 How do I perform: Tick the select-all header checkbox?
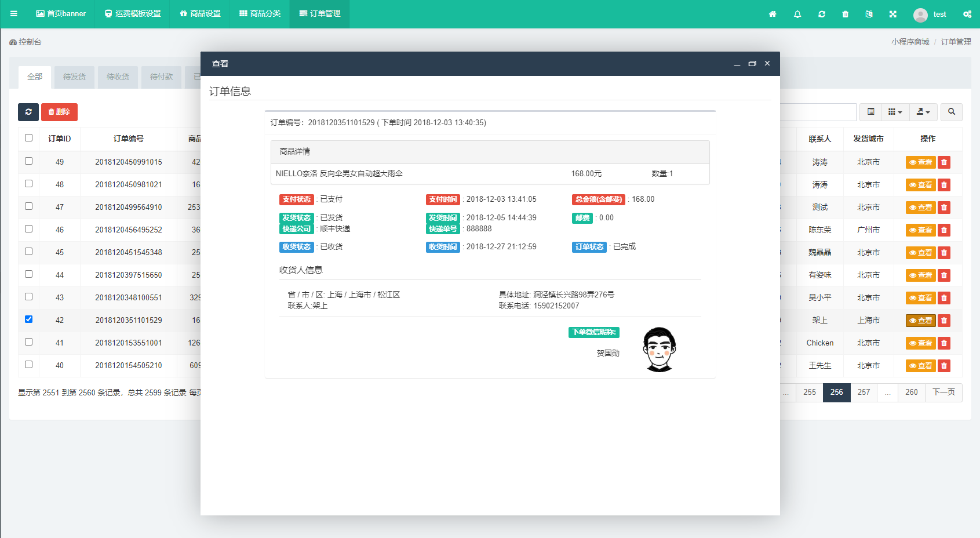(x=28, y=138)
